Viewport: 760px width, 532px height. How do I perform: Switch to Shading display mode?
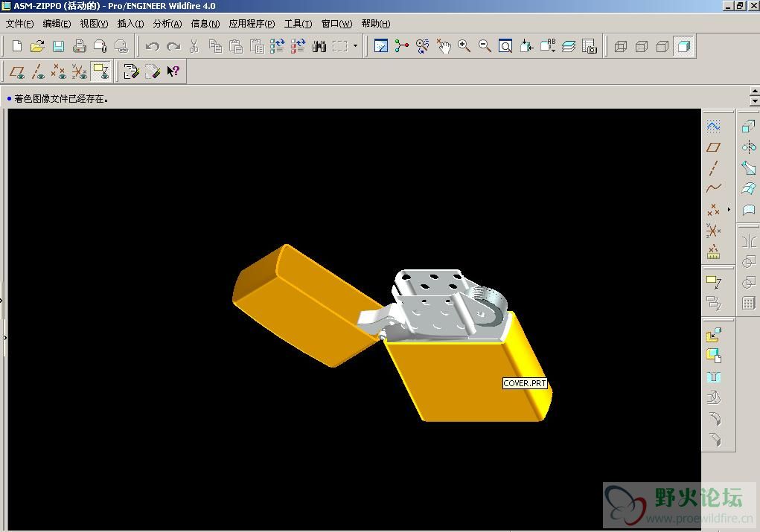click(x=684, y=46)
